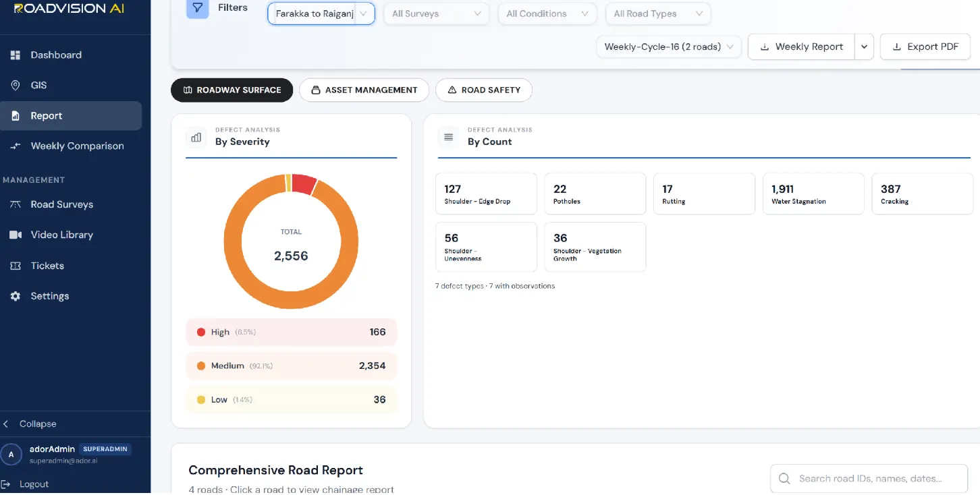Select the Shoulder - Edge Drop card
The width and height of the screenshot is (980, 495).
486,194
